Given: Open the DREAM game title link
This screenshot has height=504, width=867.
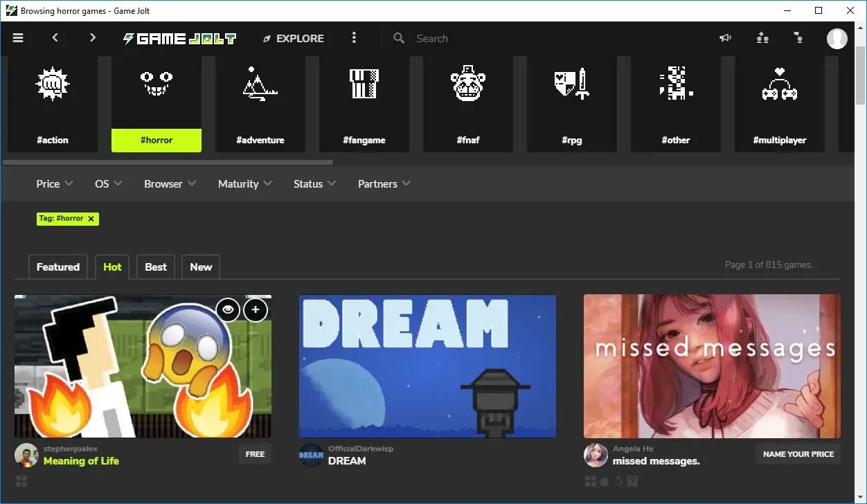Looking at the screenshot, I should coord(347,461).
